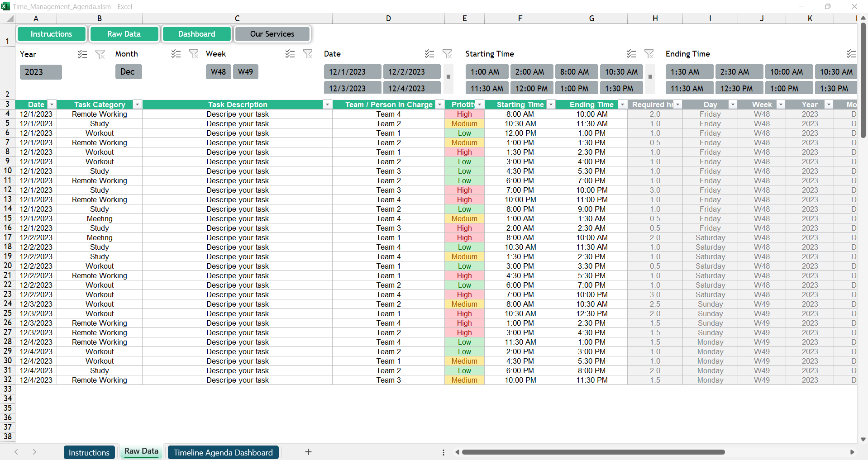The height and width of the screenshot is (460, 868).
Task: Select column header C
Action: [x=237, y=19]
